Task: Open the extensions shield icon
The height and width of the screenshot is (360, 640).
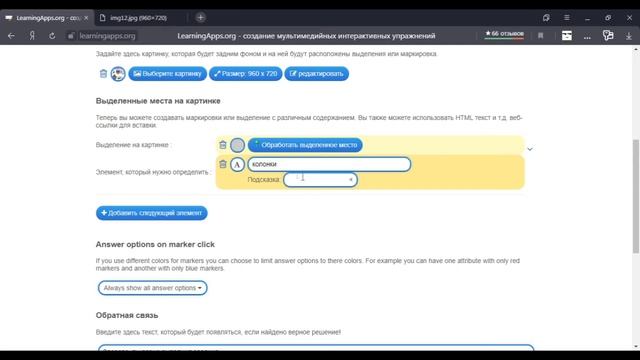Action: tap(608, 36)
